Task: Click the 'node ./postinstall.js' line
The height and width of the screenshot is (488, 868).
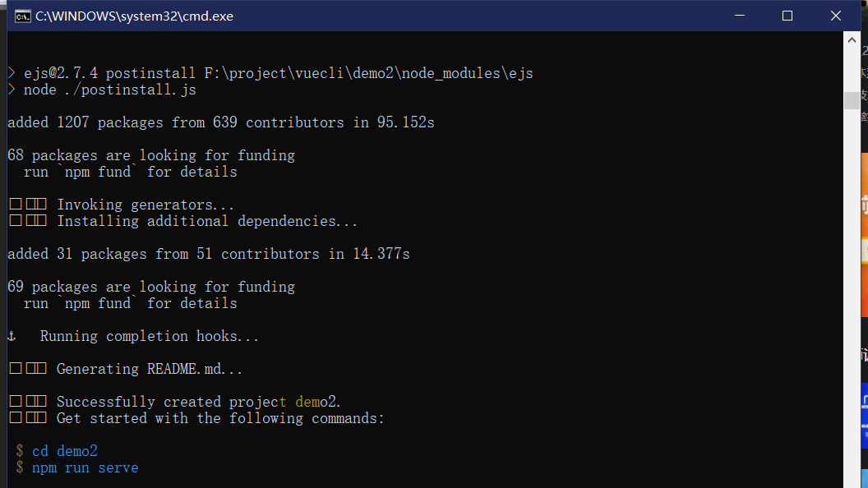Action: click(x=109, y=90)
